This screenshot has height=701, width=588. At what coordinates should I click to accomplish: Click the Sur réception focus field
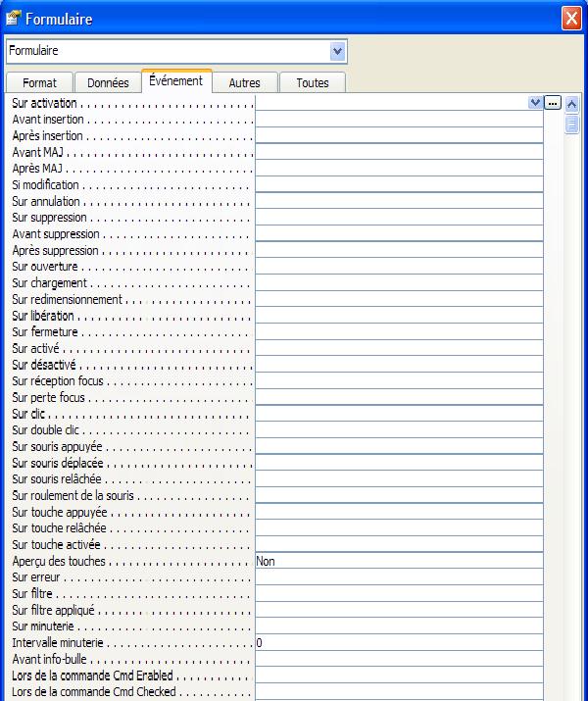coord(399,381)
